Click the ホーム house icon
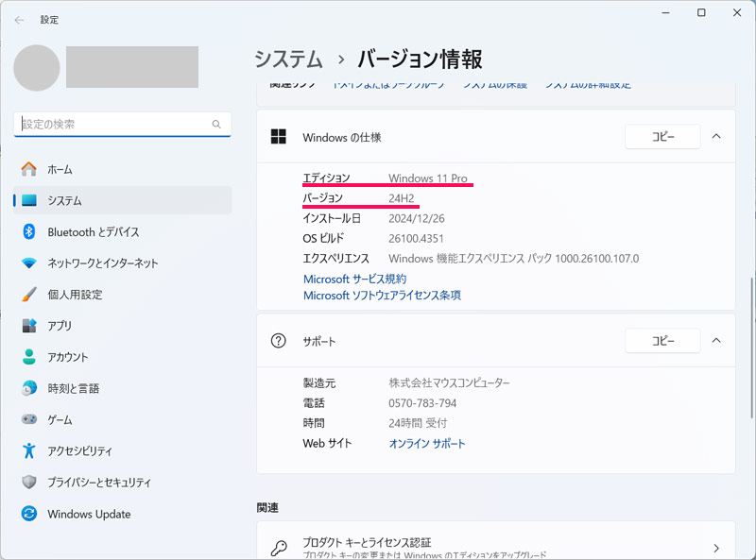 tap(29, 169)
